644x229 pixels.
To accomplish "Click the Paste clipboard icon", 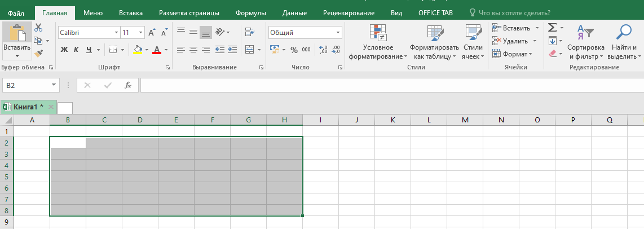I will coord(17,33).
